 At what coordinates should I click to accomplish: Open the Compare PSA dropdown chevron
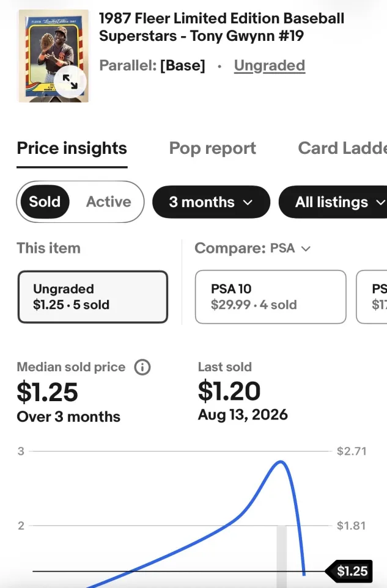click(x=306, y=249)
